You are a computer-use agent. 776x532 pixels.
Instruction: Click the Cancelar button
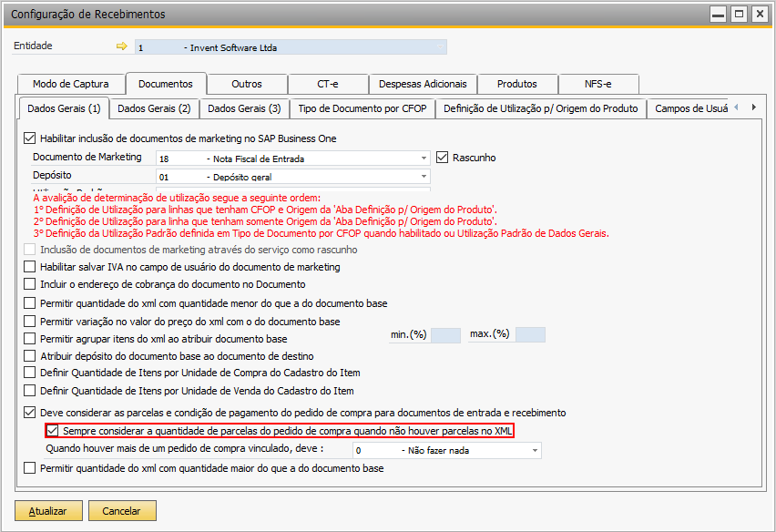coord(122,511)
